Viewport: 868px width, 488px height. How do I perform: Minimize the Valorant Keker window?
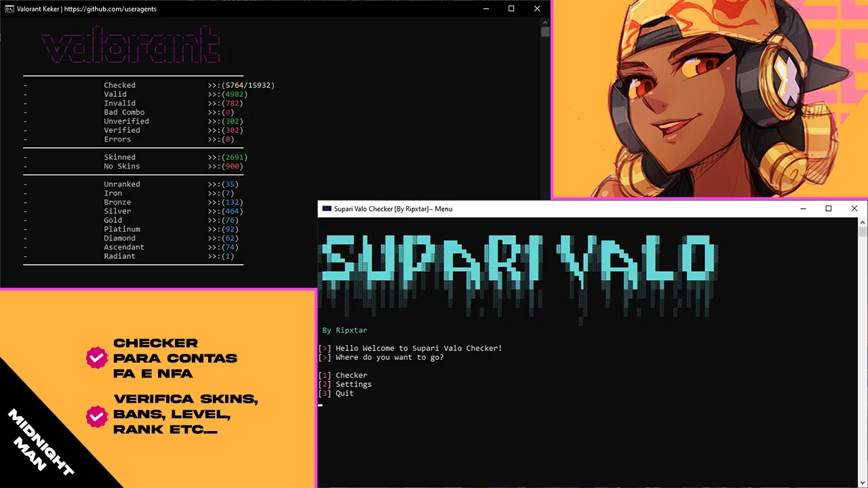486,9
